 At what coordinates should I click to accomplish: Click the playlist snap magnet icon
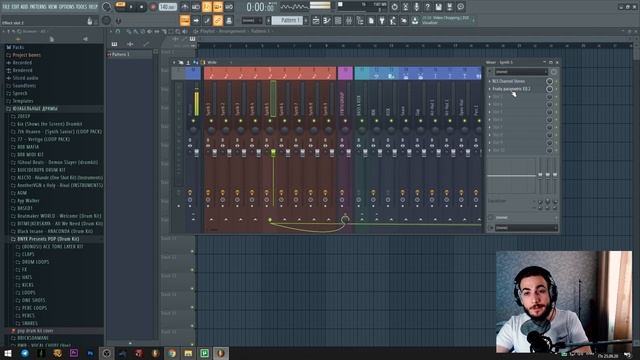[118, 31]
